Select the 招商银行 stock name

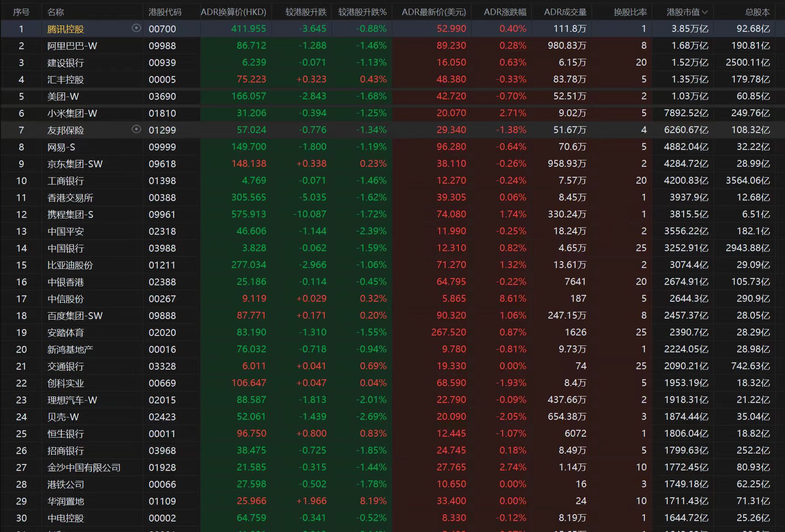pyautogui.click(x=66, y=451)
